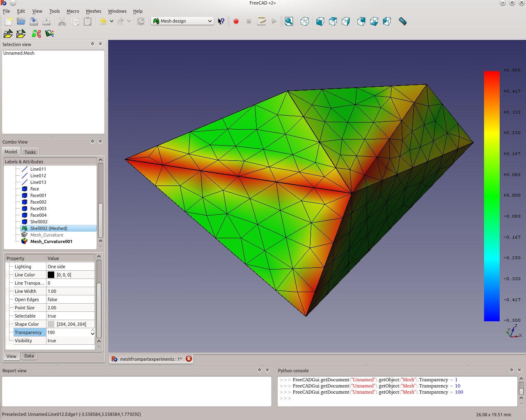Set the top view cube icon
The image size is (526, 420).
point(333,21)
